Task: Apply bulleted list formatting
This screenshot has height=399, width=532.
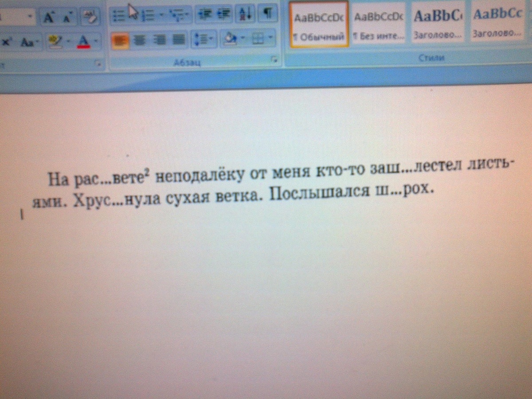Action: (x=118, y=16)
